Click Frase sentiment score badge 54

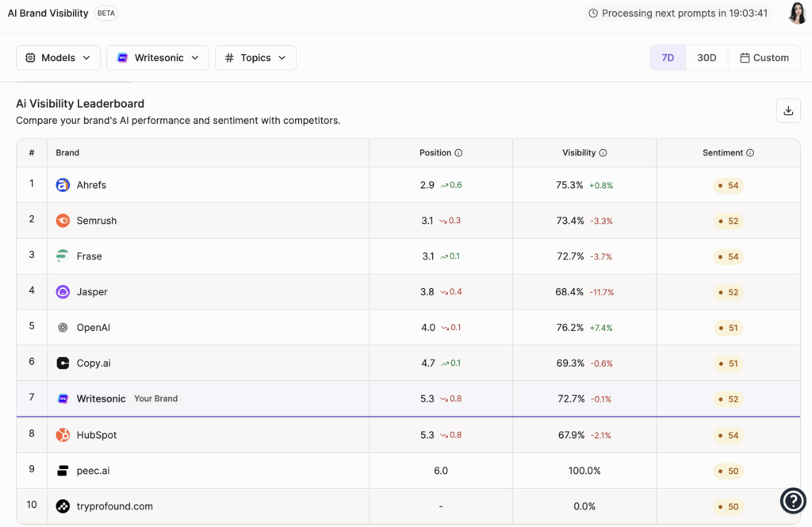[729, 256]
